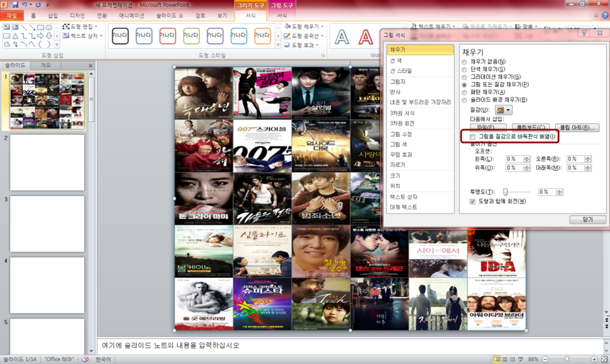
Task: Open 서식 tab under 그림 도구
Action: click(282, 16)
